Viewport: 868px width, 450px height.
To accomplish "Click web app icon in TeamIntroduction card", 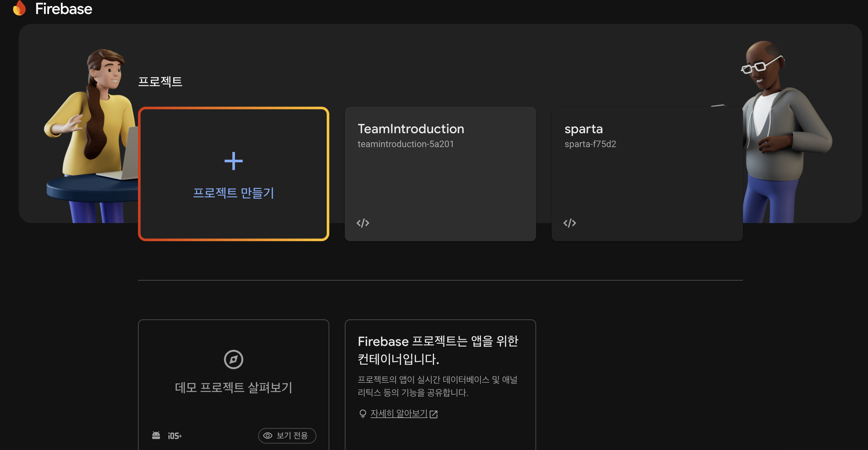I will (x=363, y=223).
